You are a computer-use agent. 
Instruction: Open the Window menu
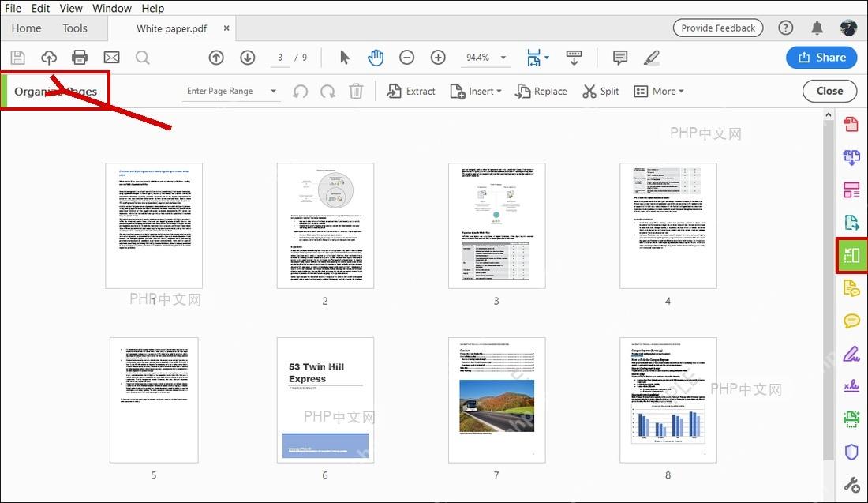point(112,9)
